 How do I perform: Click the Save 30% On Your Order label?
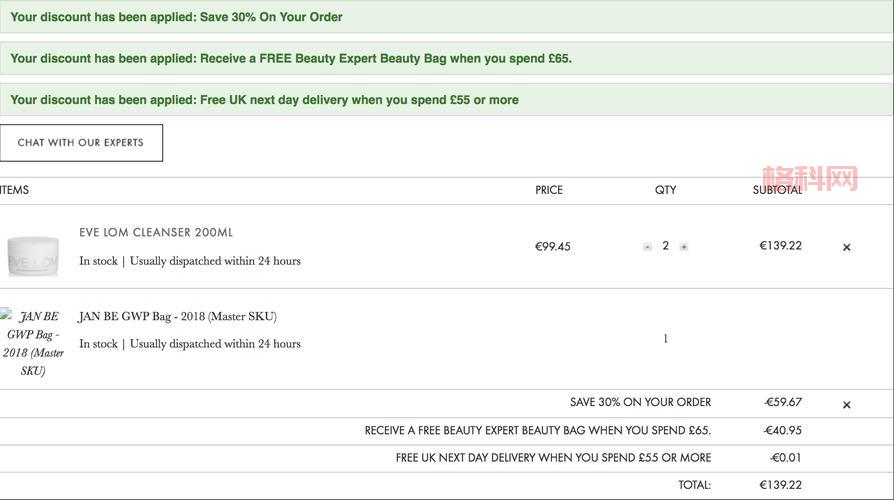pyautogui.click(x=640, y=402)
